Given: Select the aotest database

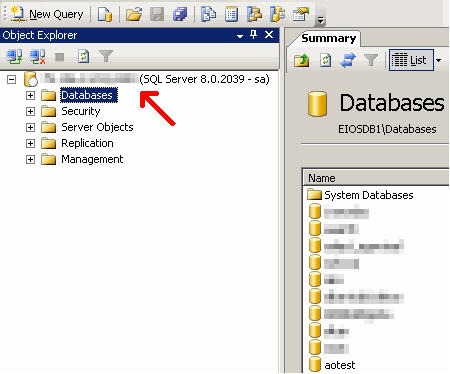Looking at the screenshot, I should click(x=340, y=365).
